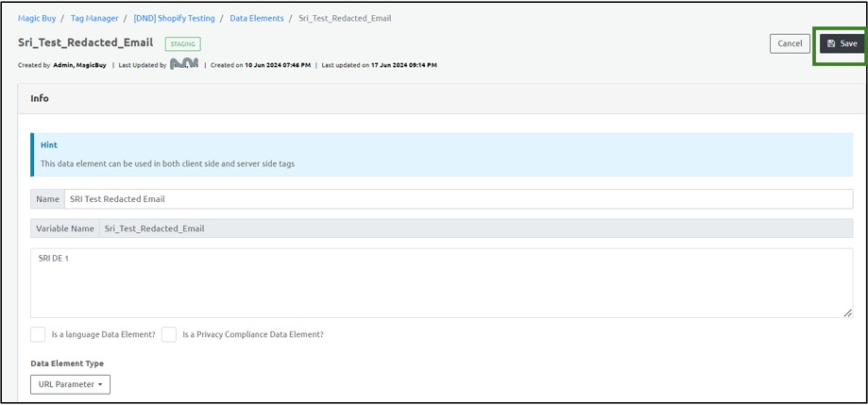This screenshot has height=405, width=868.
Task: Go to Magic Buy breadcrumb
Action: tap(38, 18)
